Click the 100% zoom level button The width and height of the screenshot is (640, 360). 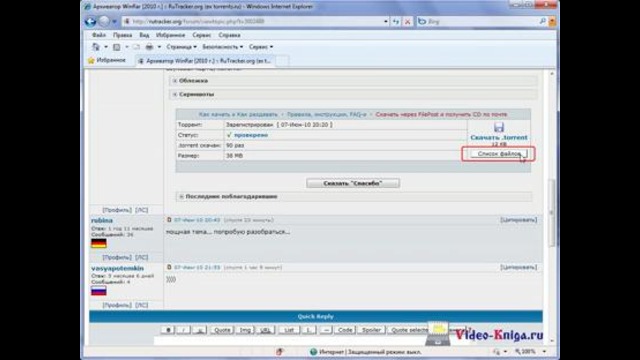click(x=525, y=351)
